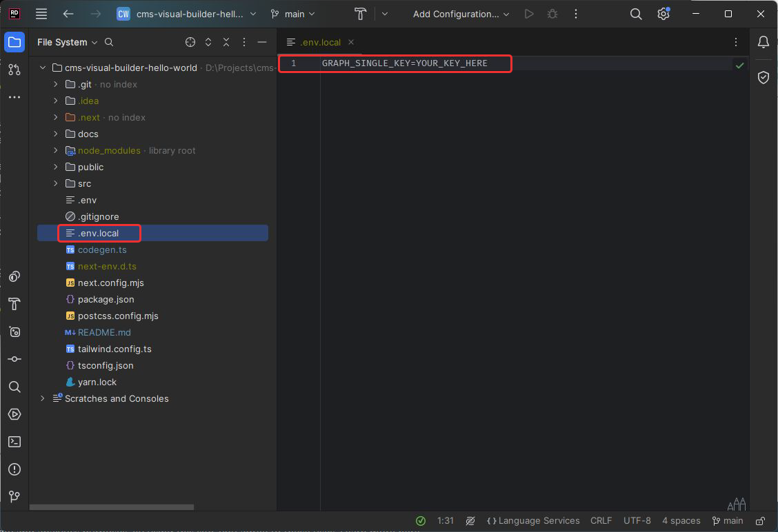The height and width of the screenshot is (532, 778).
Task: Expand the src folder
Action: click(56, 183)
